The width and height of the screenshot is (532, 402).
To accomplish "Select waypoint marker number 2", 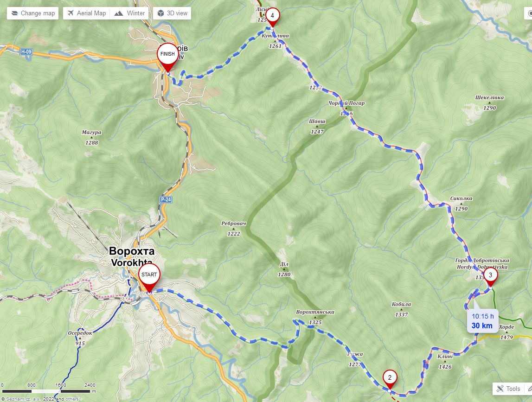I will coord(390,379).
